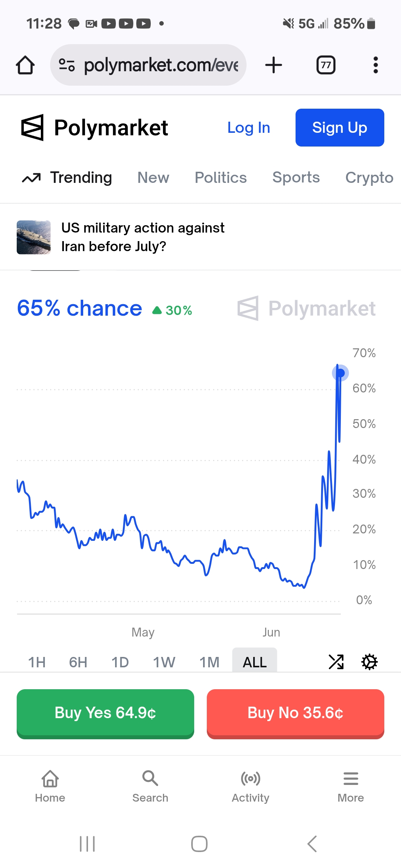Open the browser home page icon
The image size is (401, 868).
[x=25, y=65]
